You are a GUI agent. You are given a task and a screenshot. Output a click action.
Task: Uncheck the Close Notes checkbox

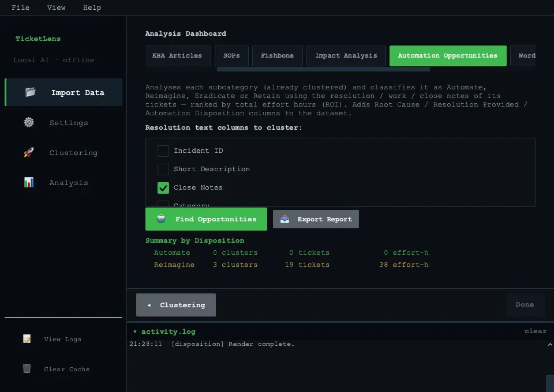(x=163, y=188)
